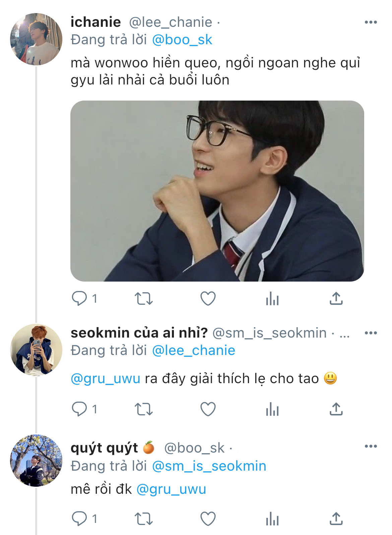Open @gru_uwu mention in seokmin's tweet
The image size is (392, 535).
click(106, 379)
